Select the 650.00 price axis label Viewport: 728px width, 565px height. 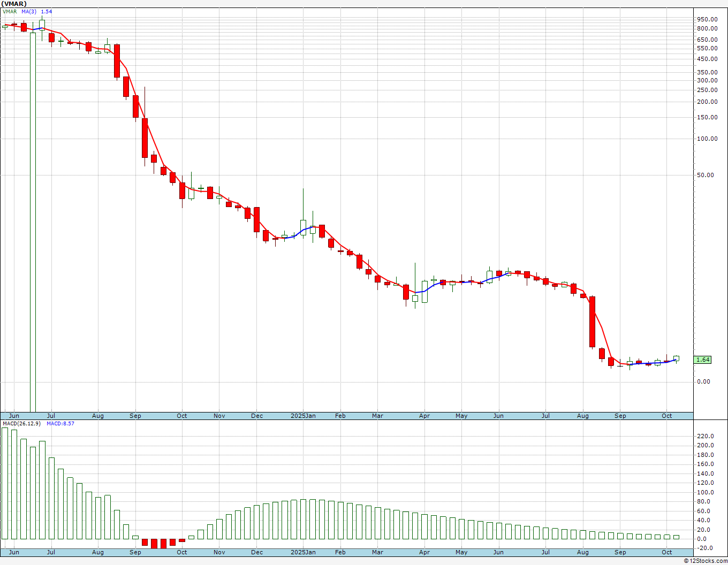pos(707,40)
